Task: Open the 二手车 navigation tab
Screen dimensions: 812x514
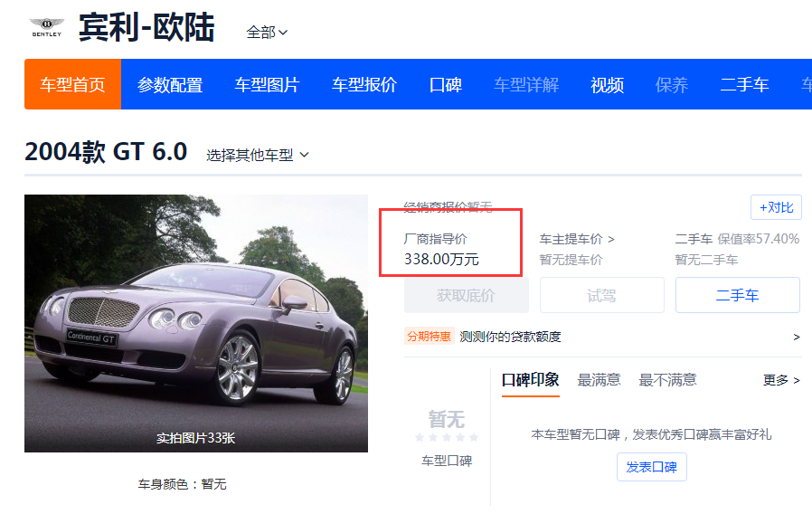Action: (x=744, y=84)
